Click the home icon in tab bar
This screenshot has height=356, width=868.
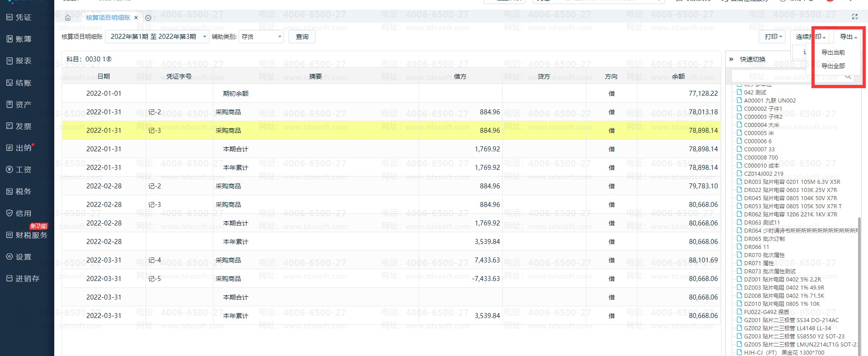[68, 18]
